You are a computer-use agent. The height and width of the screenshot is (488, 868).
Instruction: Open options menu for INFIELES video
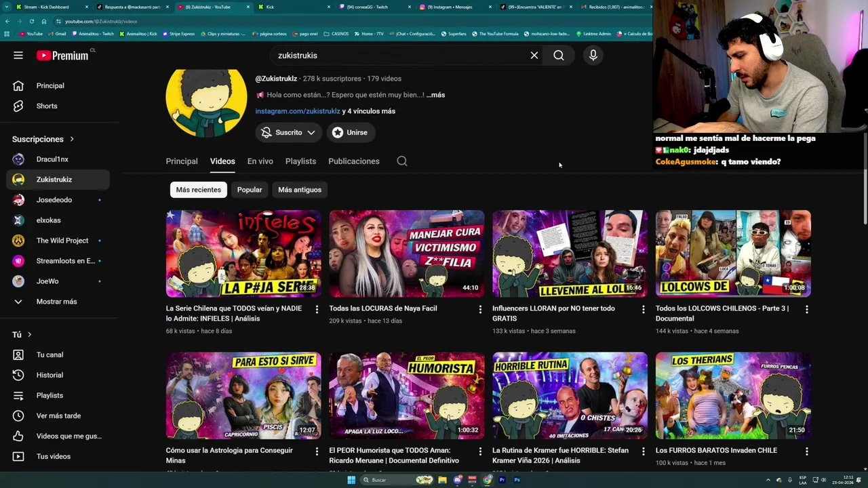[x=317, y=309]
